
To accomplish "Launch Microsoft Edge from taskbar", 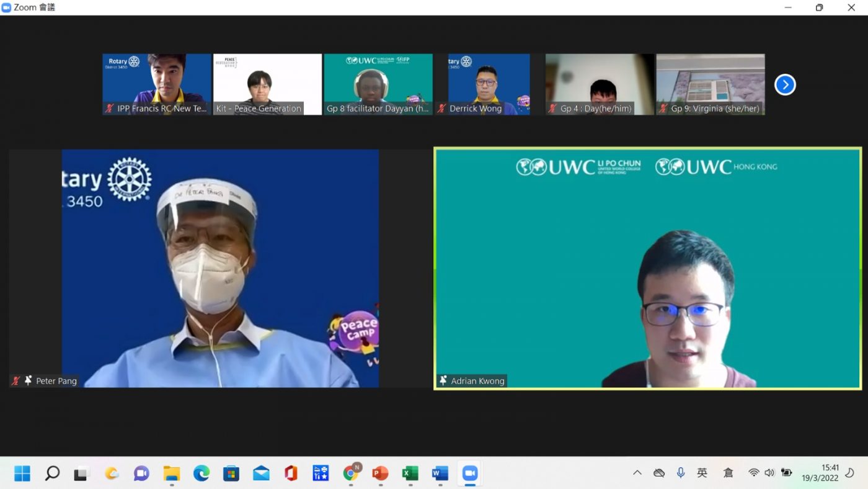I will (201, 473).
